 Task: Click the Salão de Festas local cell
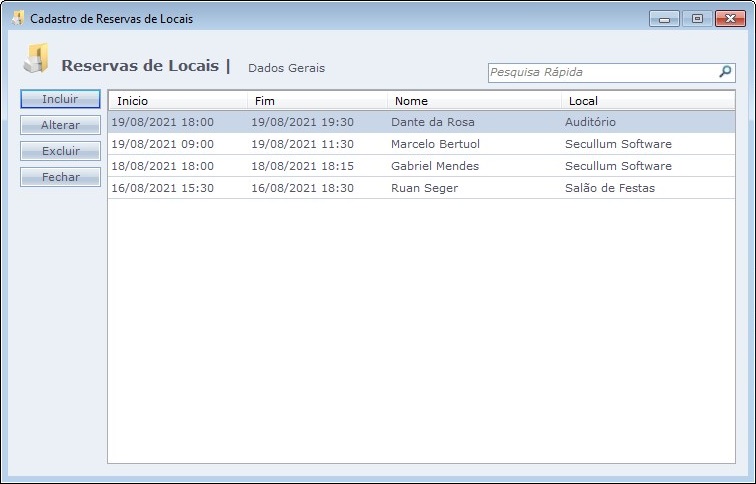610,188
